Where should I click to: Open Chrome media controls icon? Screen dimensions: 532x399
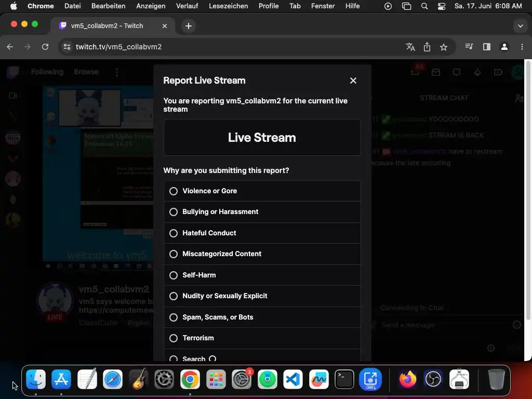469,46
